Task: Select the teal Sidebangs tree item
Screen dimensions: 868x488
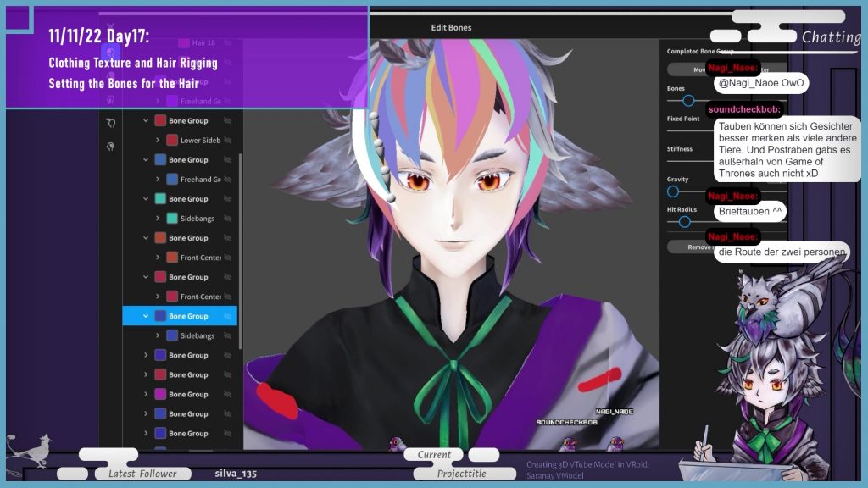Action: coord(197,219)
